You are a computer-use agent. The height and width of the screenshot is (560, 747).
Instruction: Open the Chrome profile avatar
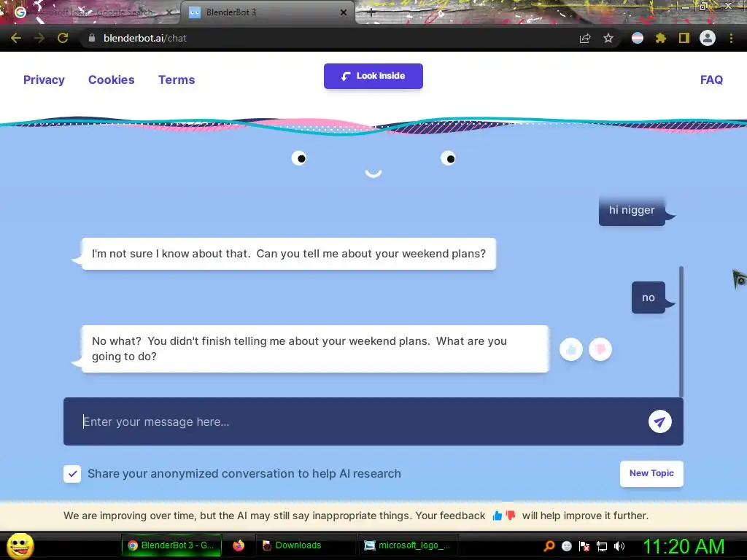(708, 38)
